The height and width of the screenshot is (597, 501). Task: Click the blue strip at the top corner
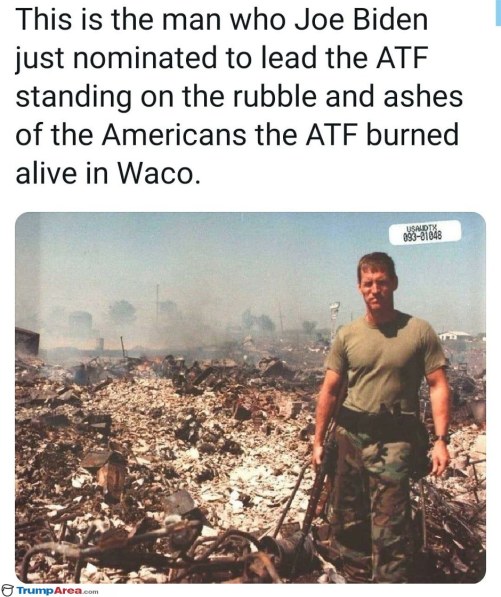[x=497, y=11]
